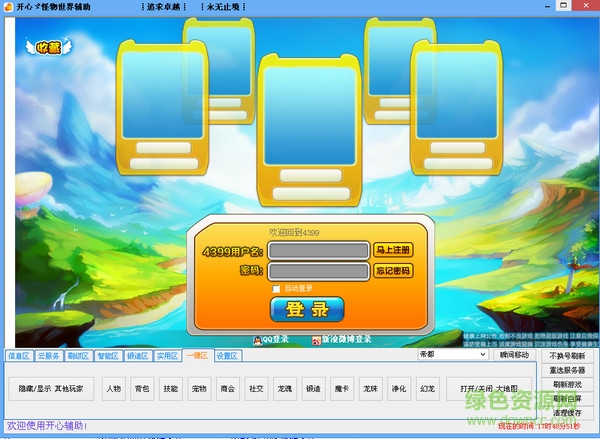This screenshot has height=439, width=600.
Task: Open the 魔卡 magic card button
Action: click(x=342, y=388)
